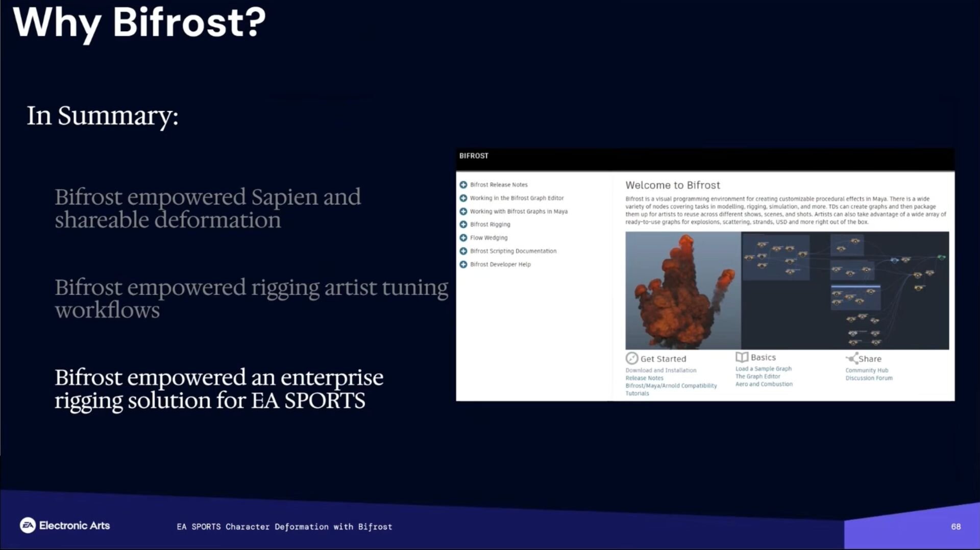Click plus icon next to Bifrost Developer Help
980x550 pixels.
pos(463,264)
